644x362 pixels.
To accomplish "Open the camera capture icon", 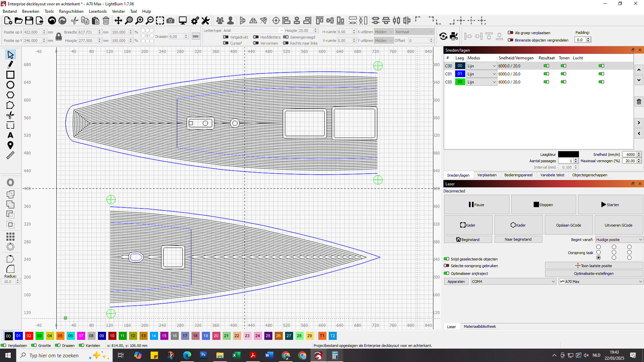I will (170, 21).
